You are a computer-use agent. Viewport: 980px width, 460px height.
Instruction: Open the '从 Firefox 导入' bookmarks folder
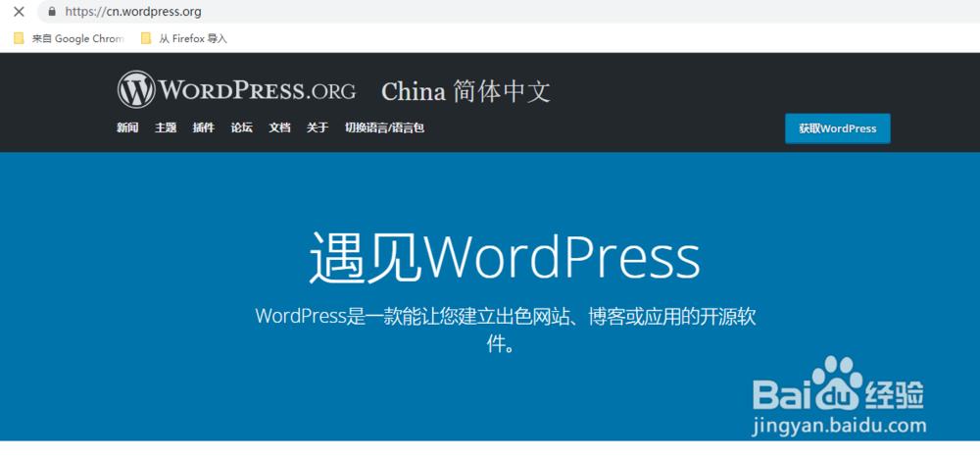pos(184,39)
